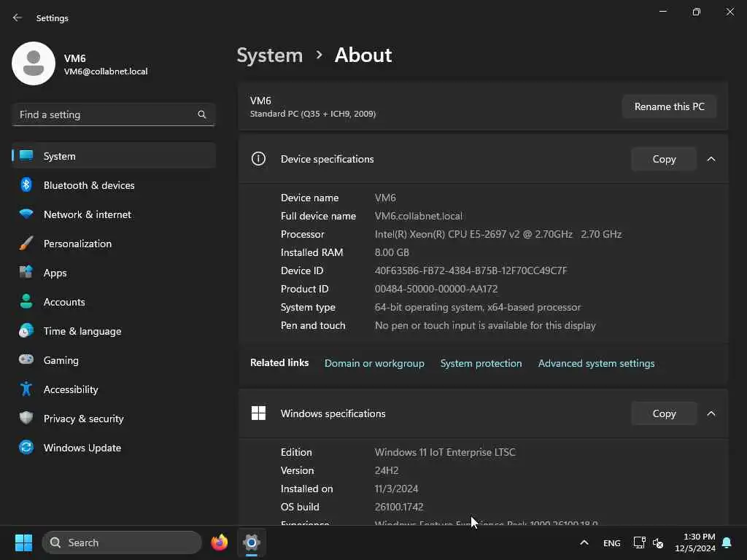Screen dimensions: 747x560
Task: Click the Network wifi icon in sidebar
Action: 26,214
